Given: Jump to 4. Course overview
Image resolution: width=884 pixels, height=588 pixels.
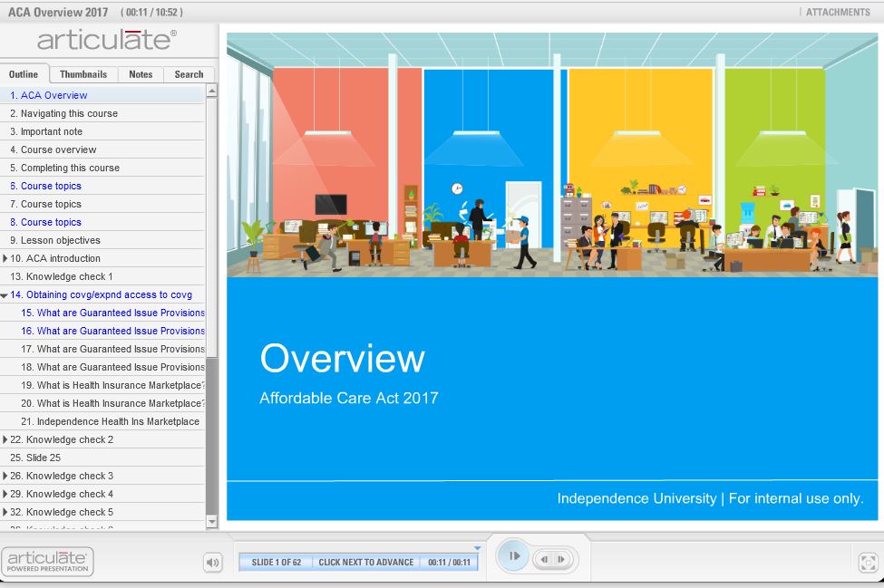Looking at the screenshot, I should [102, 149].
